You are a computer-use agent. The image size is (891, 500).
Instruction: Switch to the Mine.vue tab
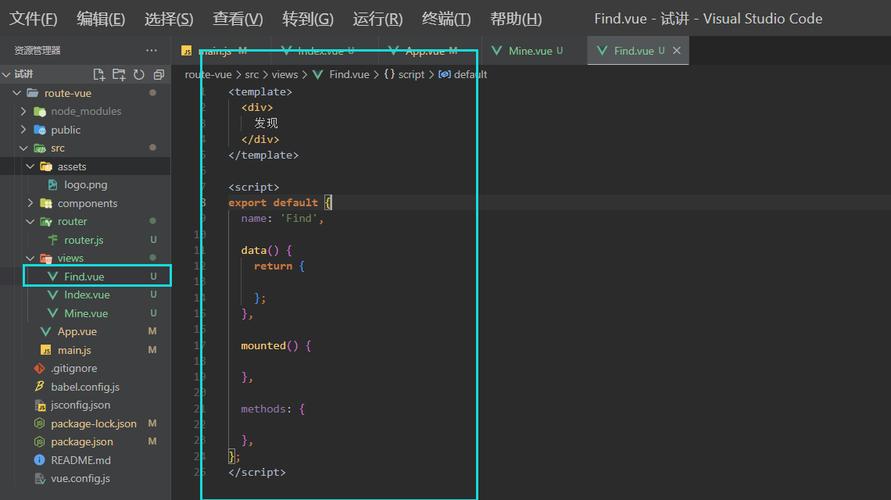coord(528,51)
